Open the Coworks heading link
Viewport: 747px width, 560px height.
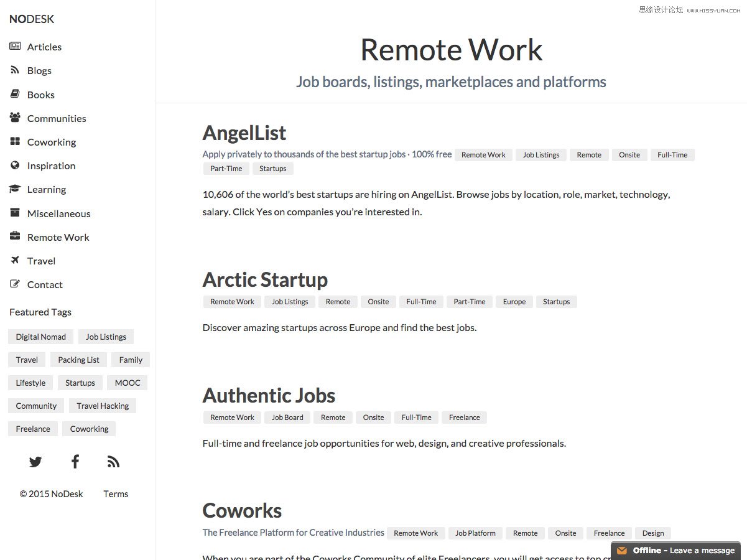point(242,510)
